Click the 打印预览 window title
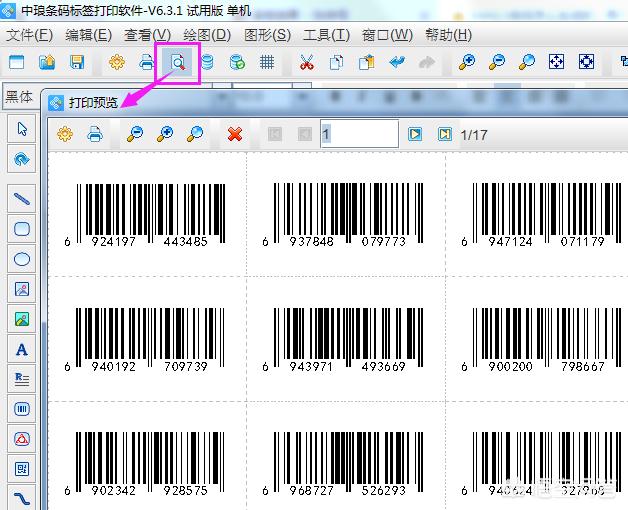The width and height of the screenshot is (628, 510). 93,103
